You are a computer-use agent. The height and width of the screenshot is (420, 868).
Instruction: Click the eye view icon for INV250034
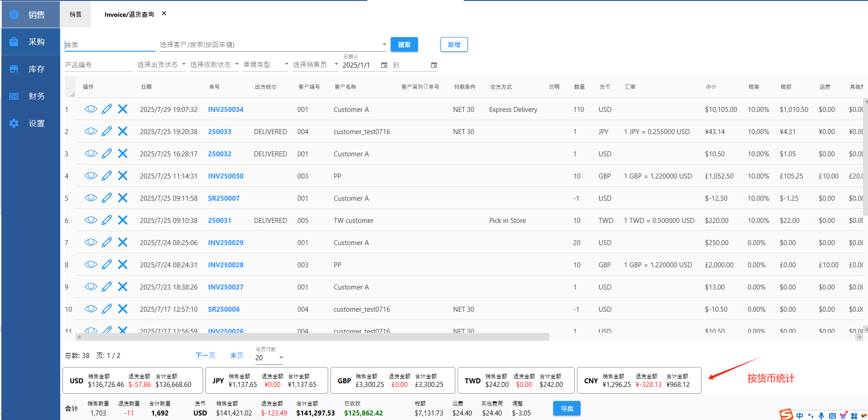(91, 109)
